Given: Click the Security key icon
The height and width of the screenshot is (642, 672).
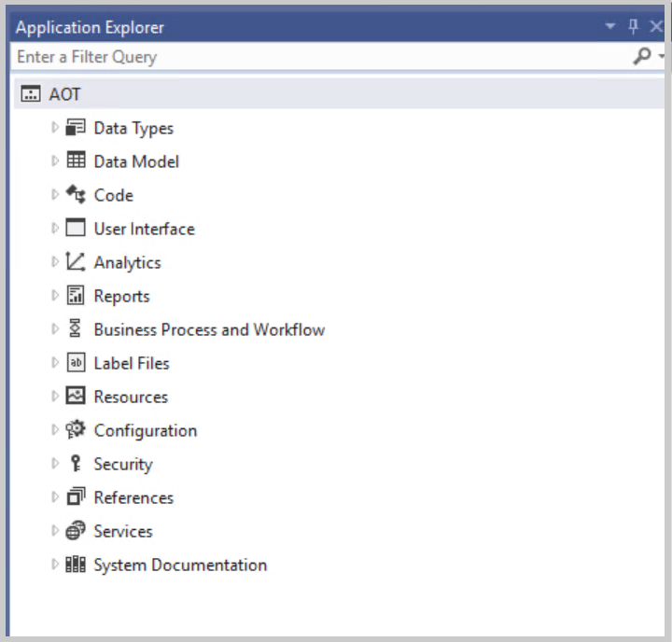Looking at the screenshot, I should click(76, 463).
